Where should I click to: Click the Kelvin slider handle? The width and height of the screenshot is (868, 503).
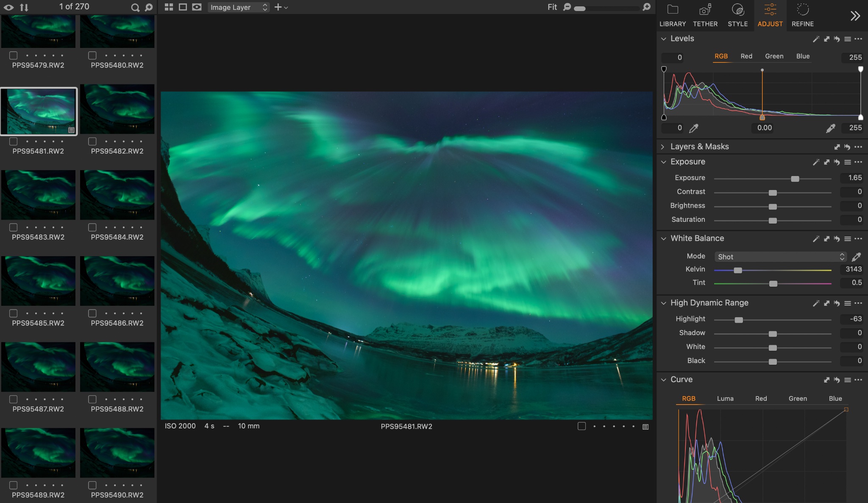click(x=738, y=270)
